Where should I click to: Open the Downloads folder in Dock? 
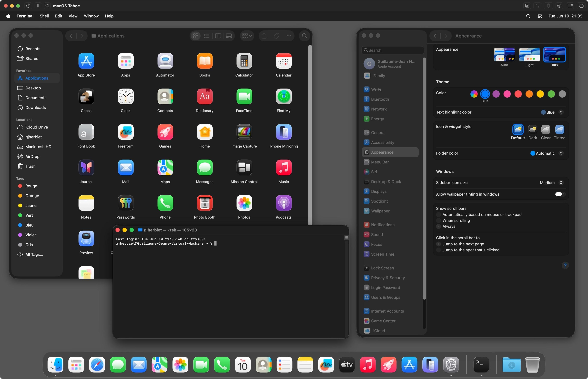click(511, 364)
